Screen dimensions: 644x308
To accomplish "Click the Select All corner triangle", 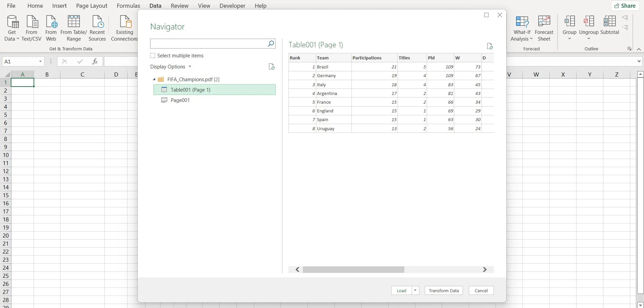I will pos(7,74).
